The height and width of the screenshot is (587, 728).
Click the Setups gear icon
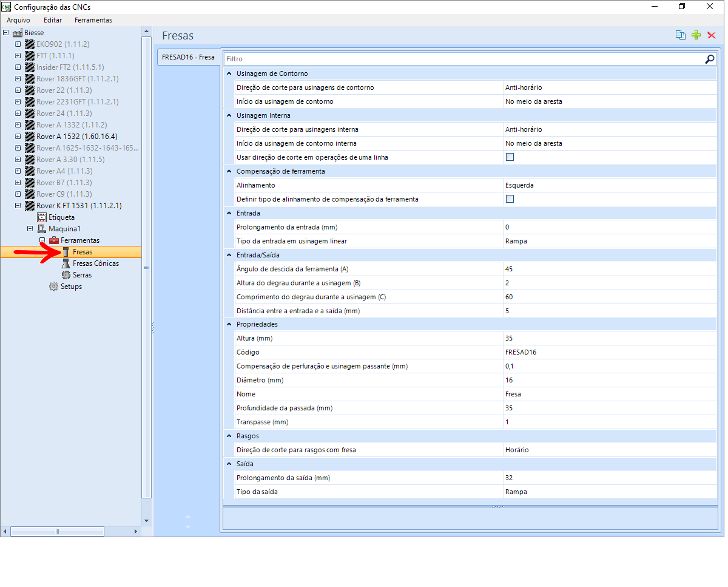pos(54,287)
